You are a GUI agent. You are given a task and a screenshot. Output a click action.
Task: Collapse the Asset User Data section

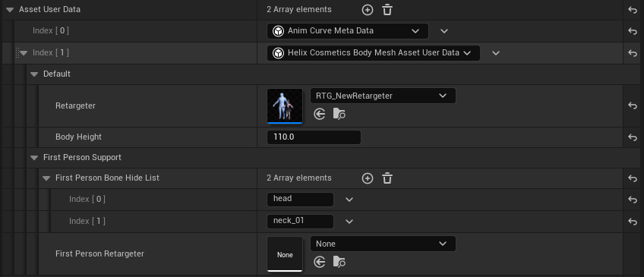pos(11,10)
